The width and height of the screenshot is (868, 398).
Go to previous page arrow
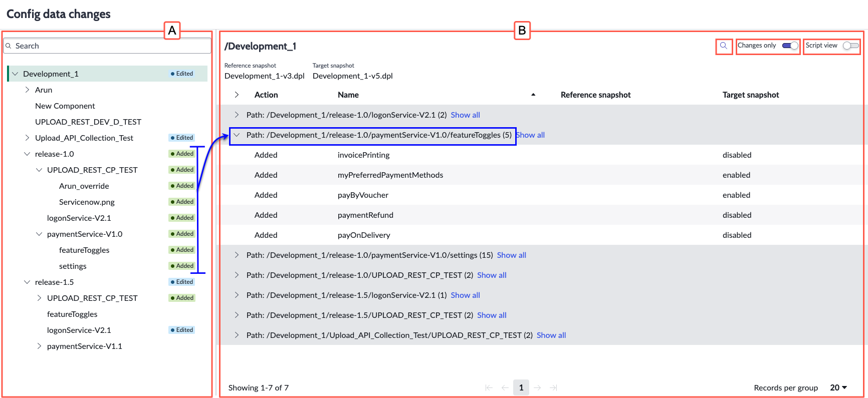click(x=505, y=387)
